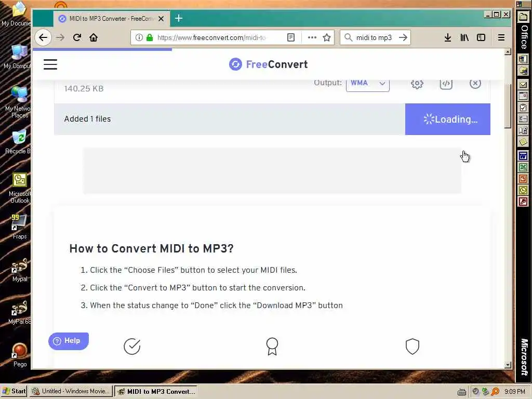Screen dimensions: 532x399
Task: Click New Task checkbox icon in Office bar
Action: 523,108
